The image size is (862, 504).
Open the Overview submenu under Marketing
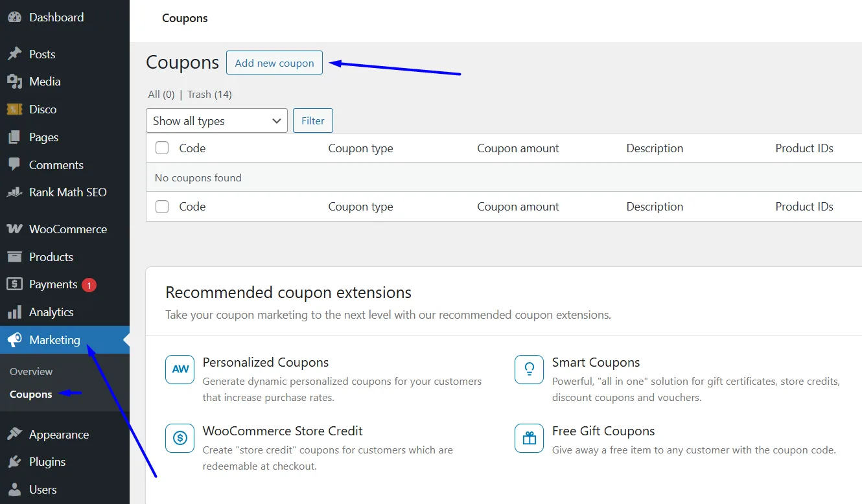click(31, 372)
